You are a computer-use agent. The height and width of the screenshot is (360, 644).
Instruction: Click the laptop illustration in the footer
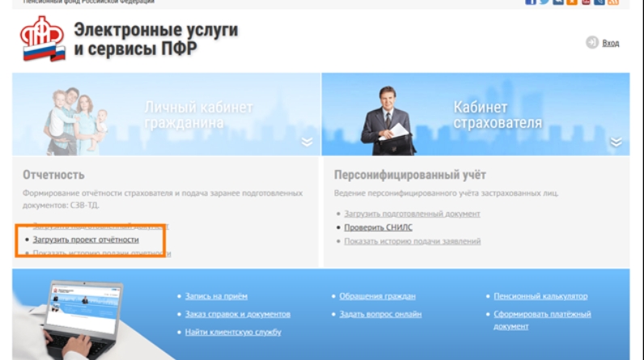point(85,311)
